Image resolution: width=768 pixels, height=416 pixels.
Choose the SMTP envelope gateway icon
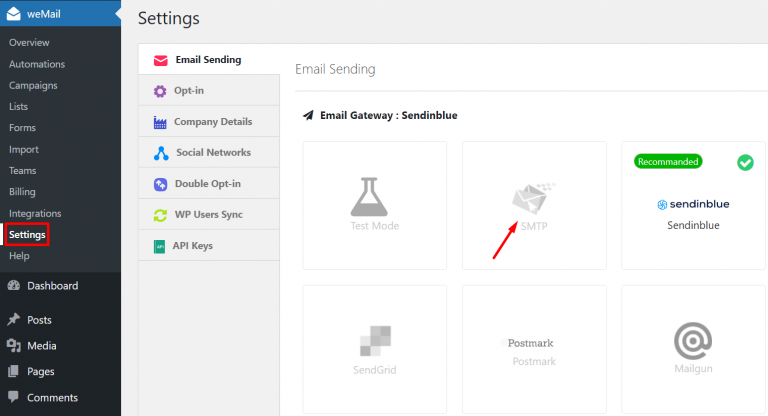[x=533, y=198]
